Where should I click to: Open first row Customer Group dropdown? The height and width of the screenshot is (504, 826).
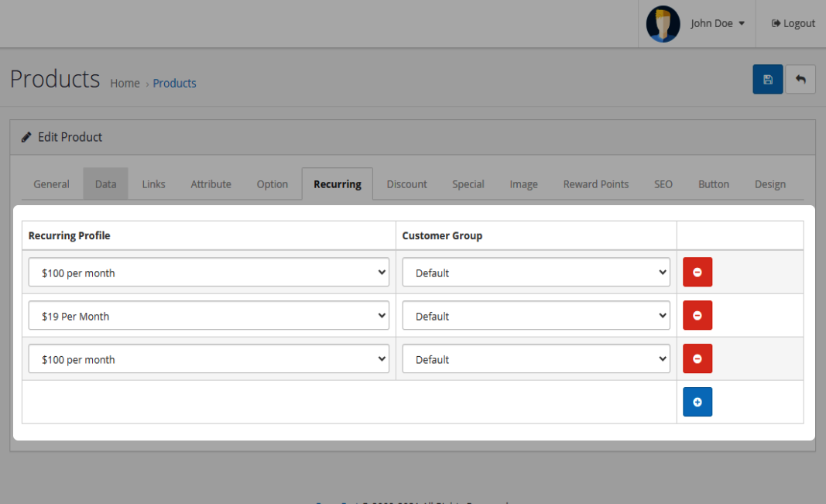[x=536, y=273]
